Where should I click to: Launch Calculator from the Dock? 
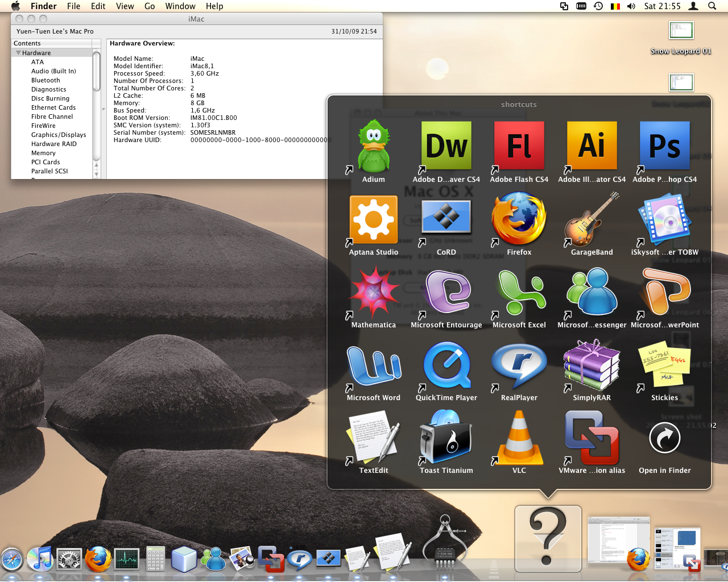pos(155,559)
